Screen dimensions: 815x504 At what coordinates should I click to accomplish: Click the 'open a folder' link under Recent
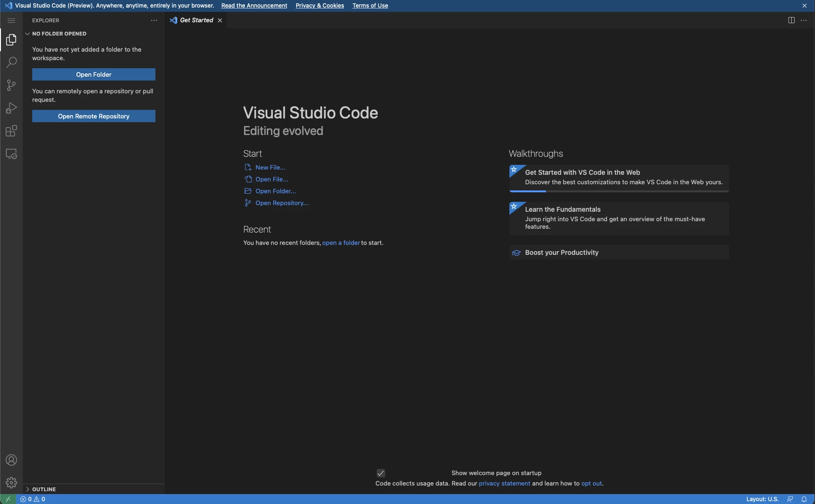coord(341,243)
